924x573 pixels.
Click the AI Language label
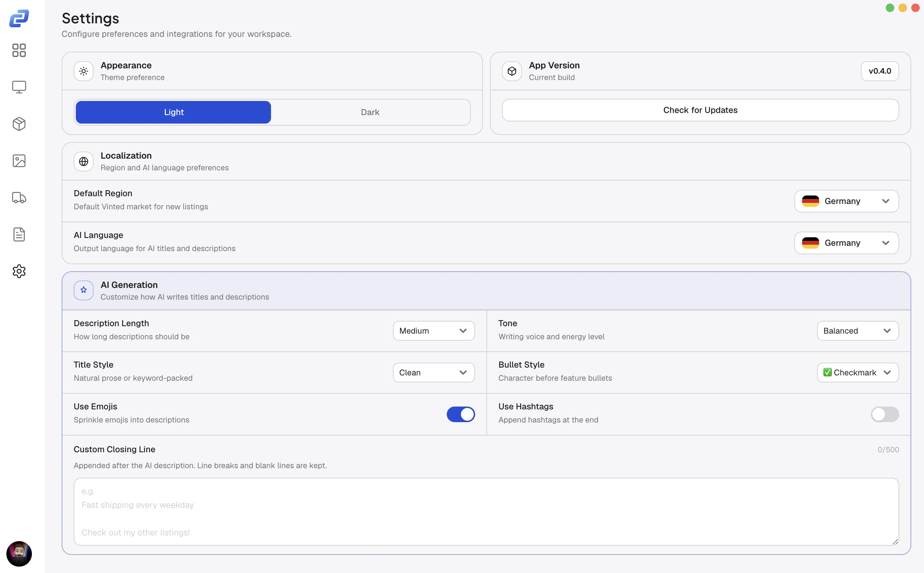click(98, 235)
